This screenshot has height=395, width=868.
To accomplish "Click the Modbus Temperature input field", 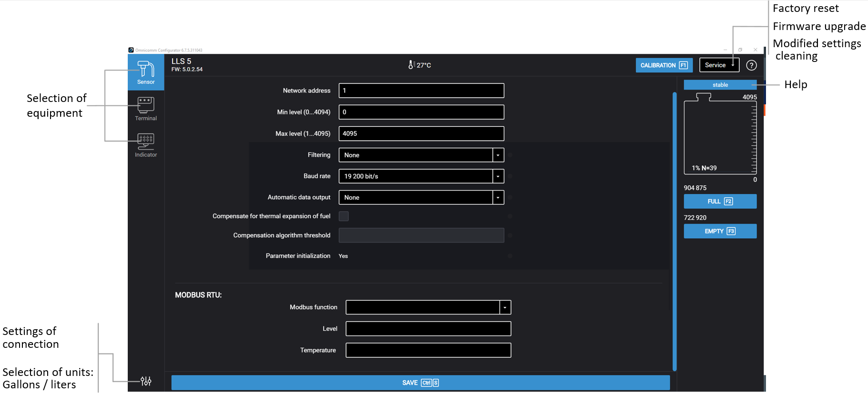I will click(x=429, y=350).
